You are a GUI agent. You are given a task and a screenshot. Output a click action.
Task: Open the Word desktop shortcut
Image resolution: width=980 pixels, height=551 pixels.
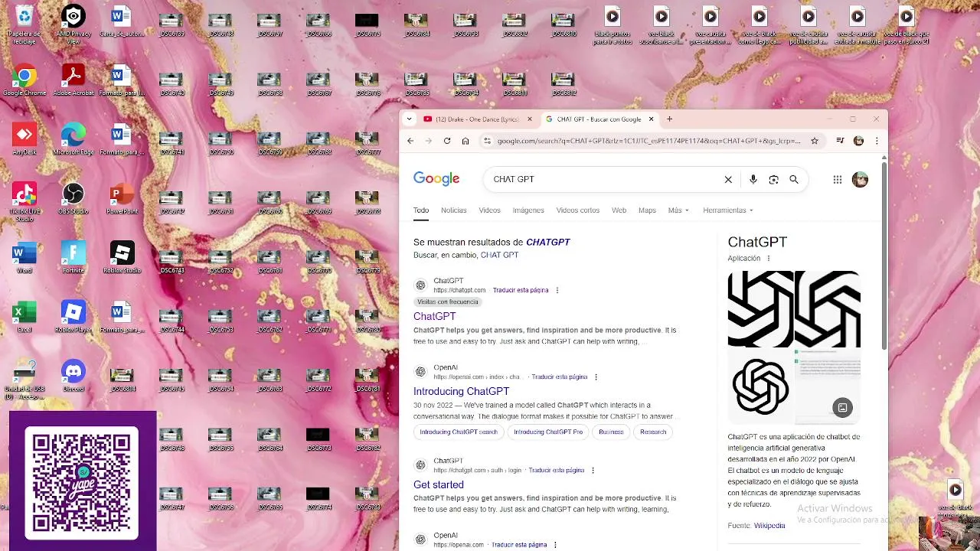[24, 257]
